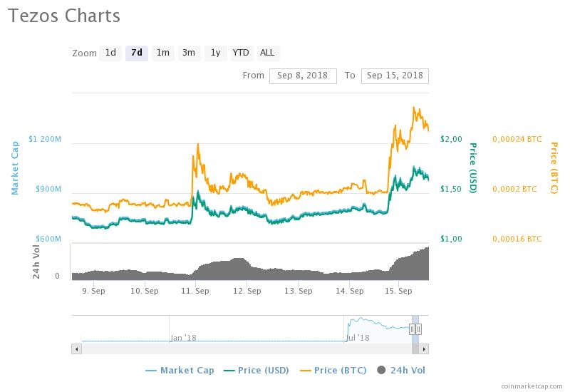Switch zoom to 1m
570x392 pixels.
point(163,53)
